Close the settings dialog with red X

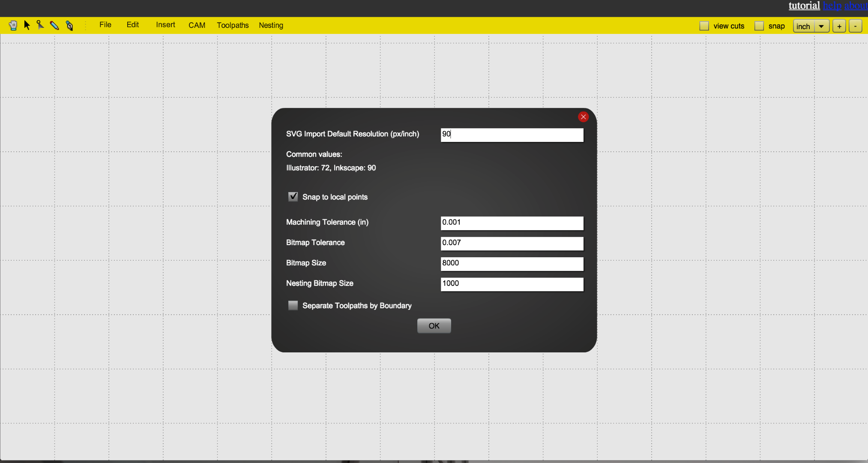tap(583, 117)
